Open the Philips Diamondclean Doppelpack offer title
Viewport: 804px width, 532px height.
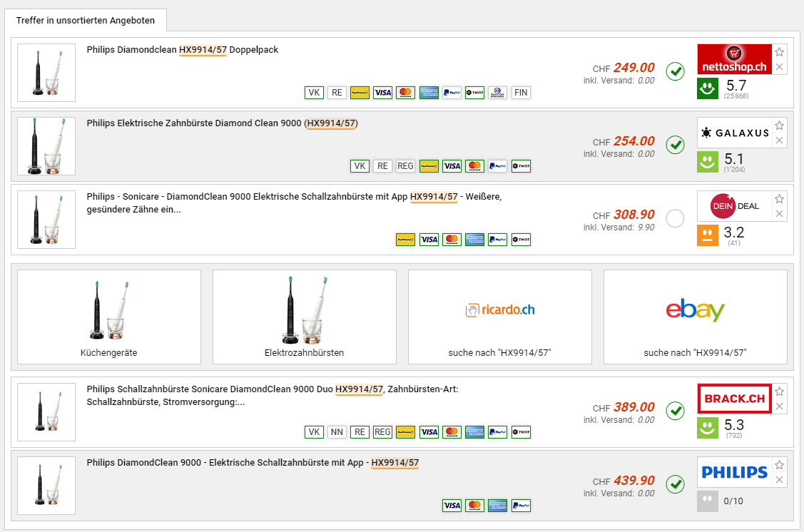coord(182,50)
